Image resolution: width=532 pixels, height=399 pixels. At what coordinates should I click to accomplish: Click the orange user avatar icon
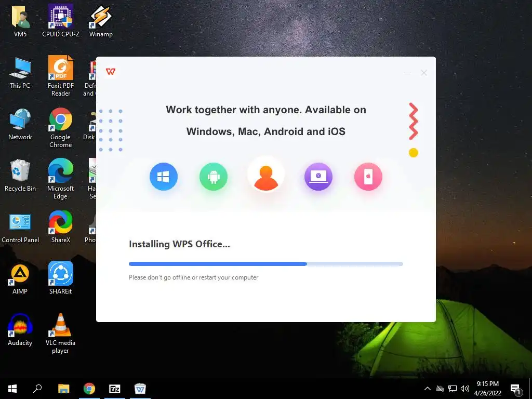pos(266,178)
